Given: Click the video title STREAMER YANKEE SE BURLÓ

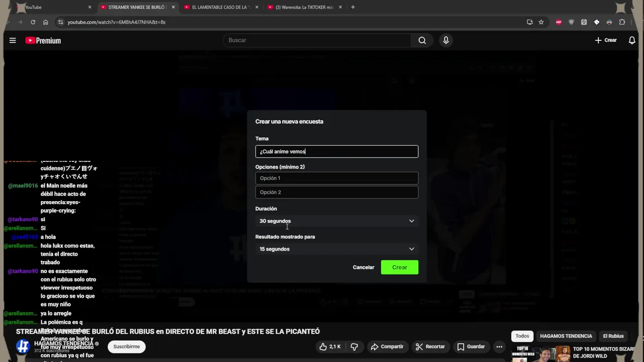Looking at the screenshot, I should (x=168, y=331).
